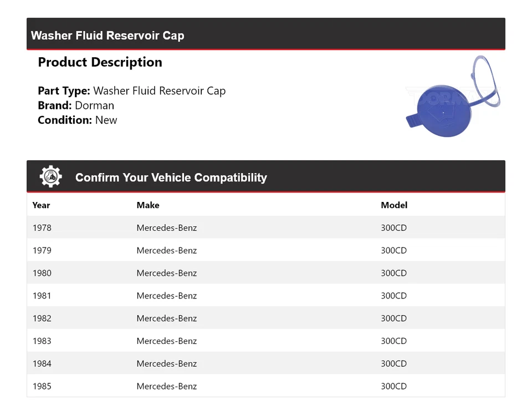The image size is (532, 415).
Task: Select the 1985 Mercedes-Benz make cell
Action: pyautogui.click(x=167, y=386)
